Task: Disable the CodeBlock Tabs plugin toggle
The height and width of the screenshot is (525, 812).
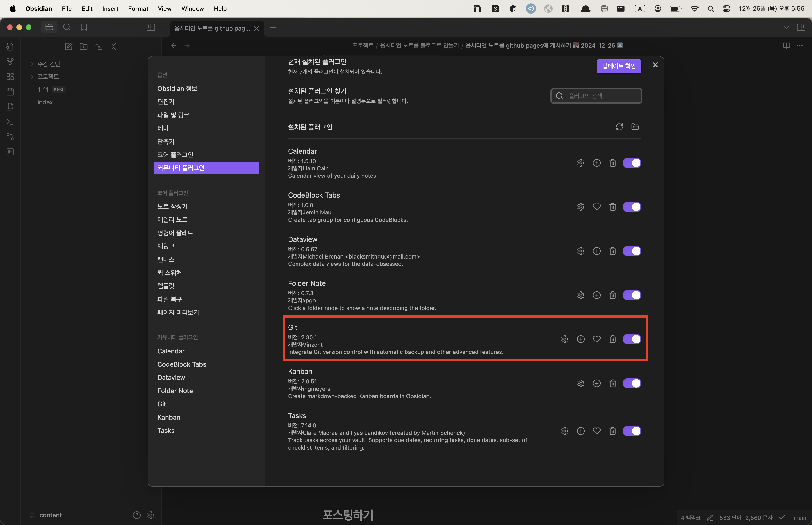Action: point(632,207)
